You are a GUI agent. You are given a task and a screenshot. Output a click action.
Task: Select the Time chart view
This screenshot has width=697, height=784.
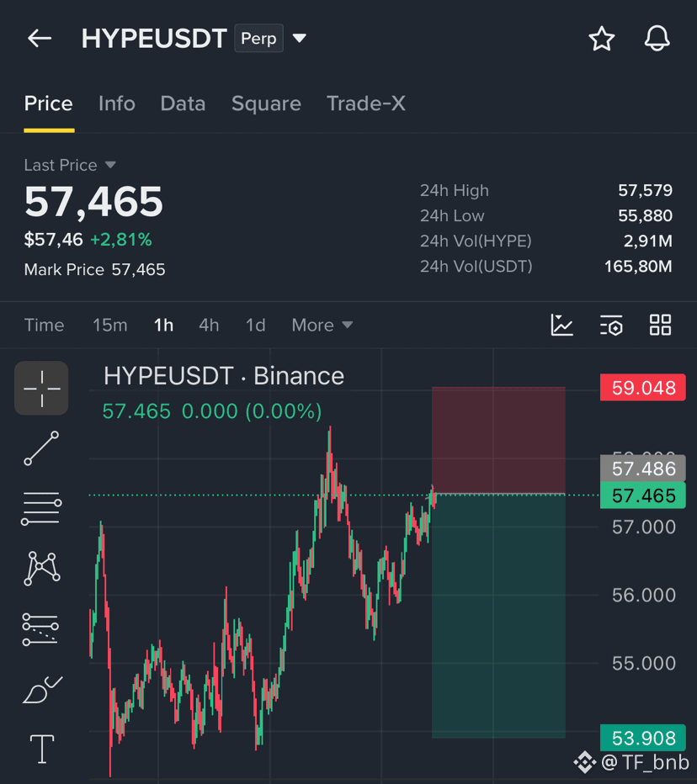[44, 325]
